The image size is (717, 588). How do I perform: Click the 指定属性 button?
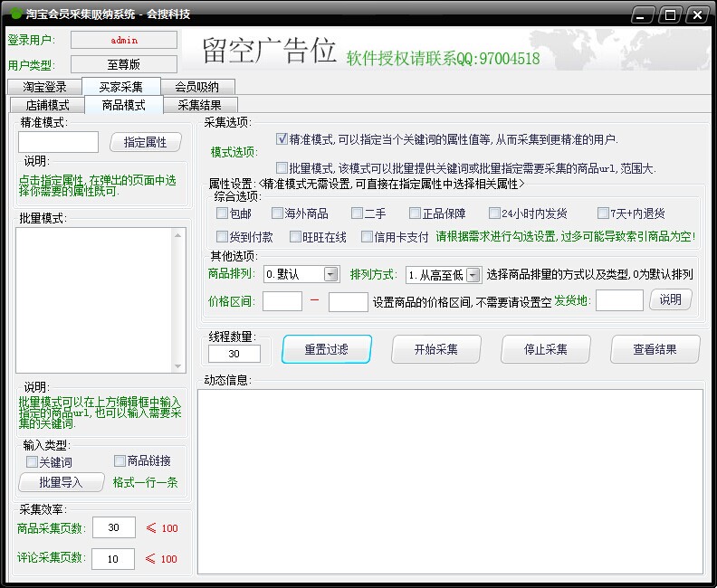(146, 142)
